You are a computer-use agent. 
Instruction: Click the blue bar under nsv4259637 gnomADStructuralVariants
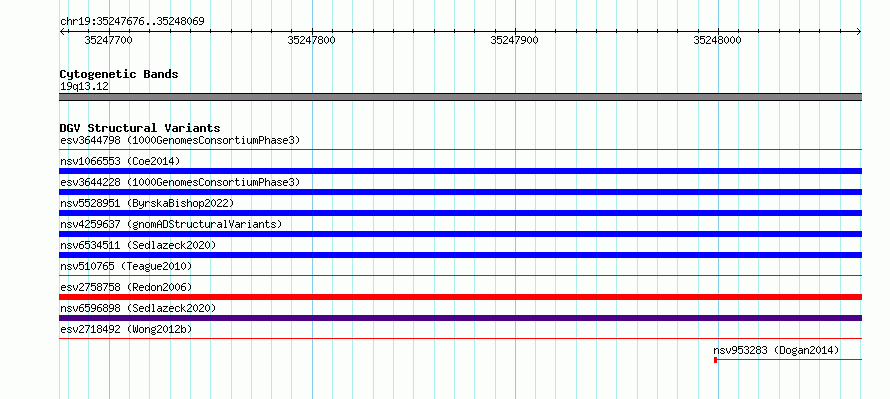click(x=460, y=234)
